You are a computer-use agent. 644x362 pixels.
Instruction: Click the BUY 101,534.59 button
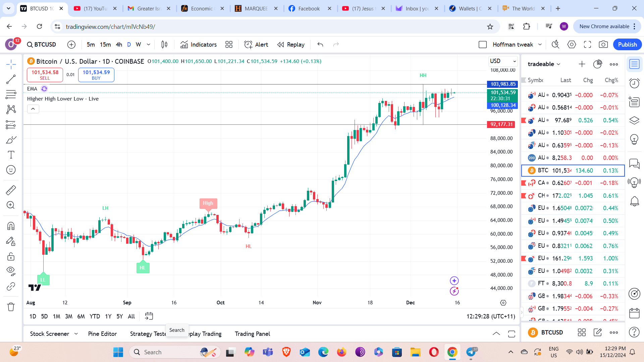click(96, 75)
